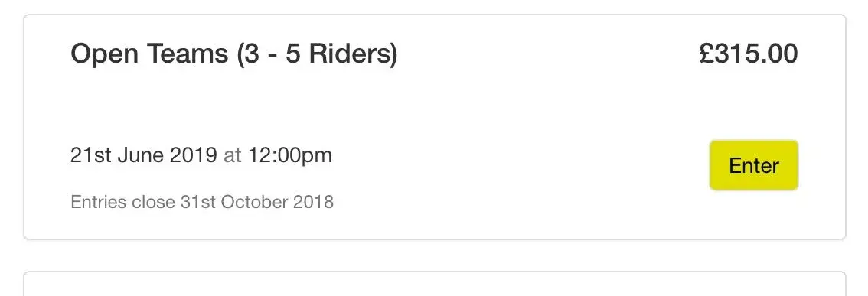This screenshot has width=868, height=296.
Task: Click the 31st October 2018 closing date
Action: (x=257, y=202)
